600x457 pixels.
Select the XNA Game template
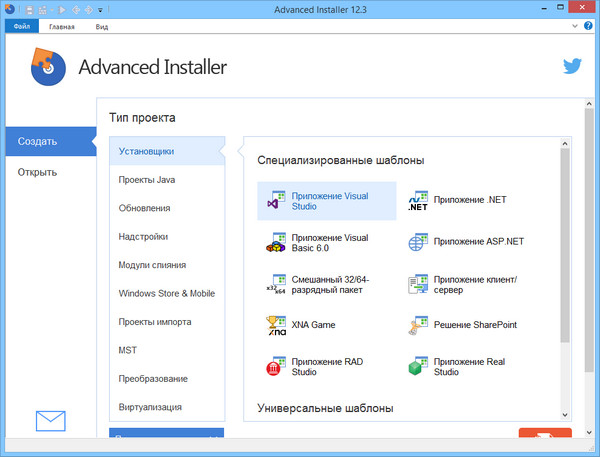pyautogui.click(x=276, y=326)
